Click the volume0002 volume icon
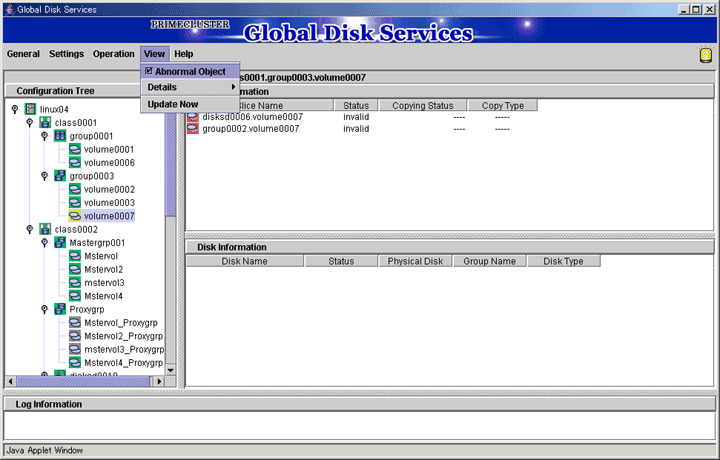The image size is (720, 460). click(x=74, y=189)
